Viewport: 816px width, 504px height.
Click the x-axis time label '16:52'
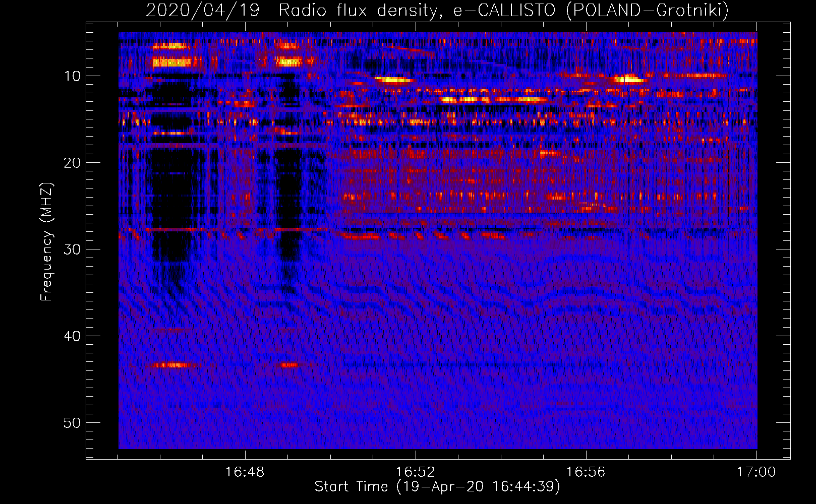[415, 472]
